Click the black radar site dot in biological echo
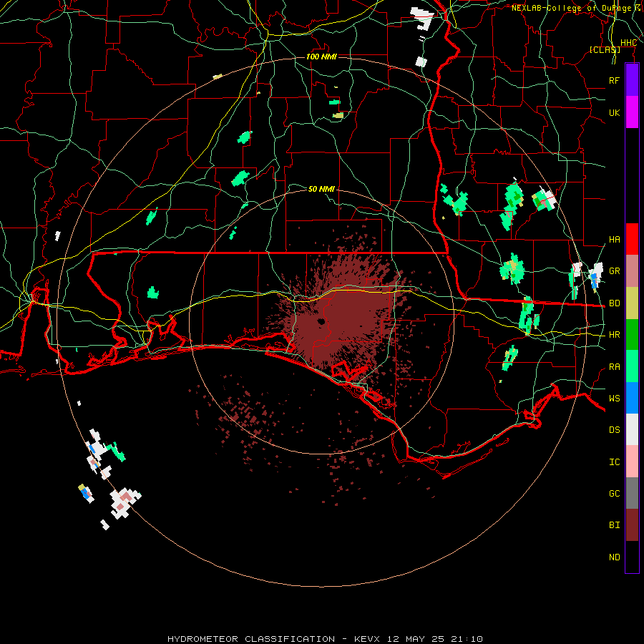 [x=321, y=321]
